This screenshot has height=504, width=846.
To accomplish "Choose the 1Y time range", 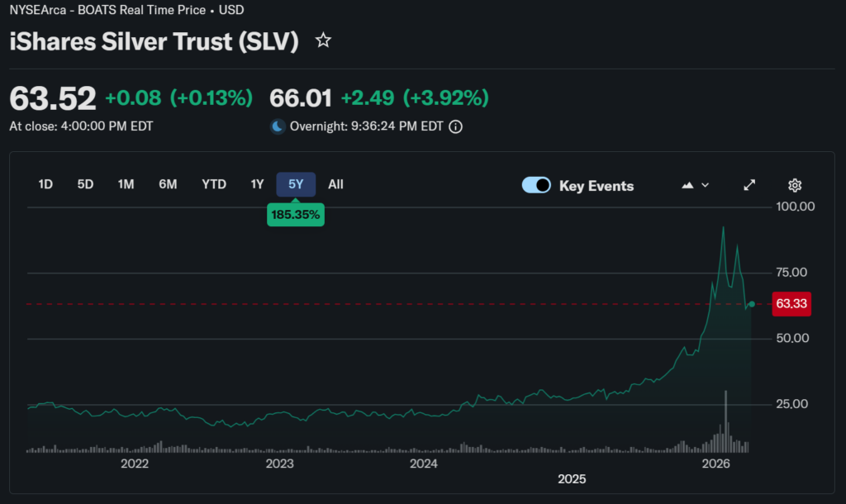I will pos(257,184).
